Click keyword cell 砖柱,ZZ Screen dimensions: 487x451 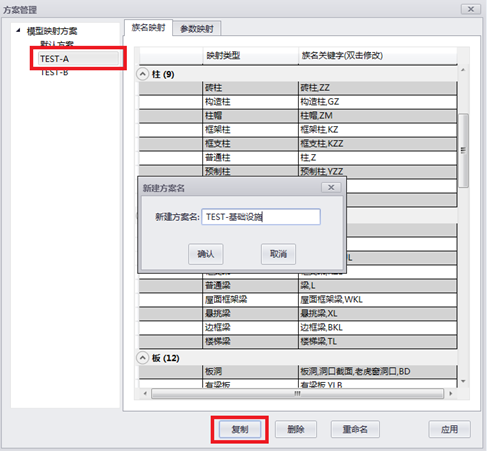pos(377,88)
